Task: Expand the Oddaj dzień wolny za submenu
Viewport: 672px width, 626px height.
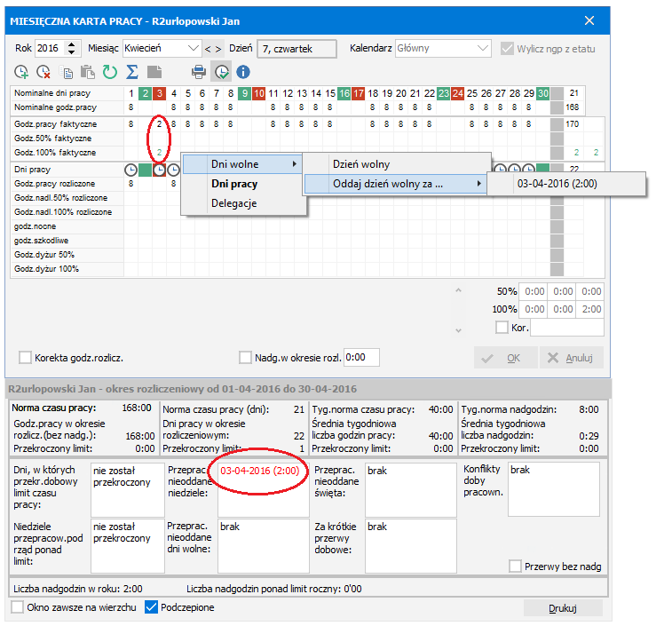Action: point(396,184)
